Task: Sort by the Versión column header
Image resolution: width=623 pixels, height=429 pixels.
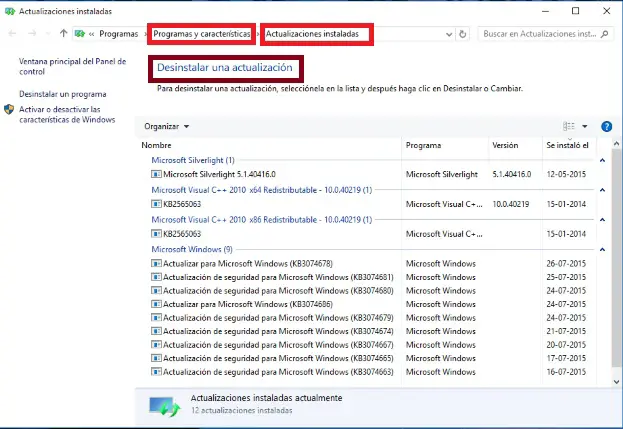Action: pos(505,145)
